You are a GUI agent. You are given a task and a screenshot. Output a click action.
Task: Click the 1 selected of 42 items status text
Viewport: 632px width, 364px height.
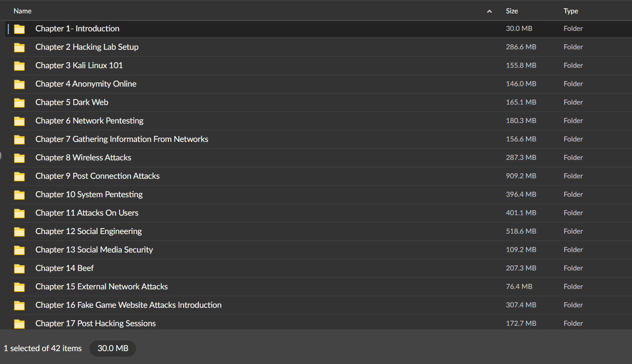pyautogui.click(x=42, y=348)
